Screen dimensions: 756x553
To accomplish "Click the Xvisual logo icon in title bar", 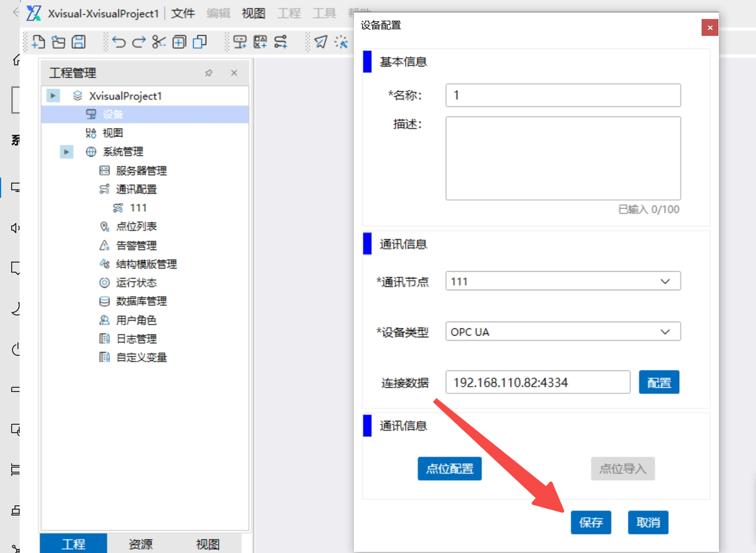I will pyautogui.click(x=34, y=14).
